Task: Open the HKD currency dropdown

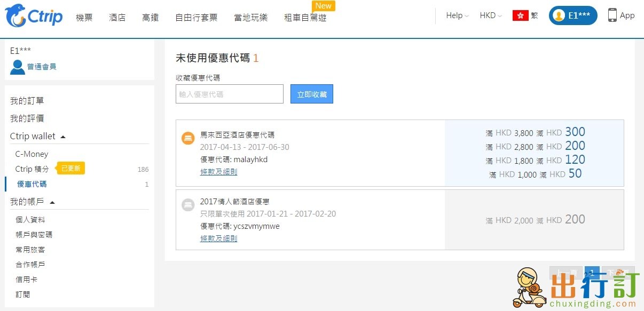Action: point(491,15)
